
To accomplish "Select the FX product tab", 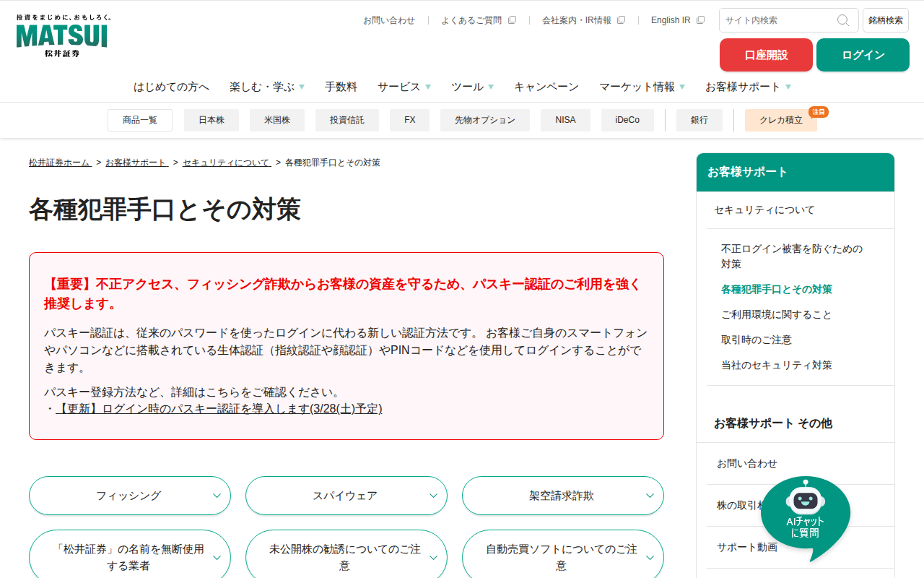I will (410, 120).
